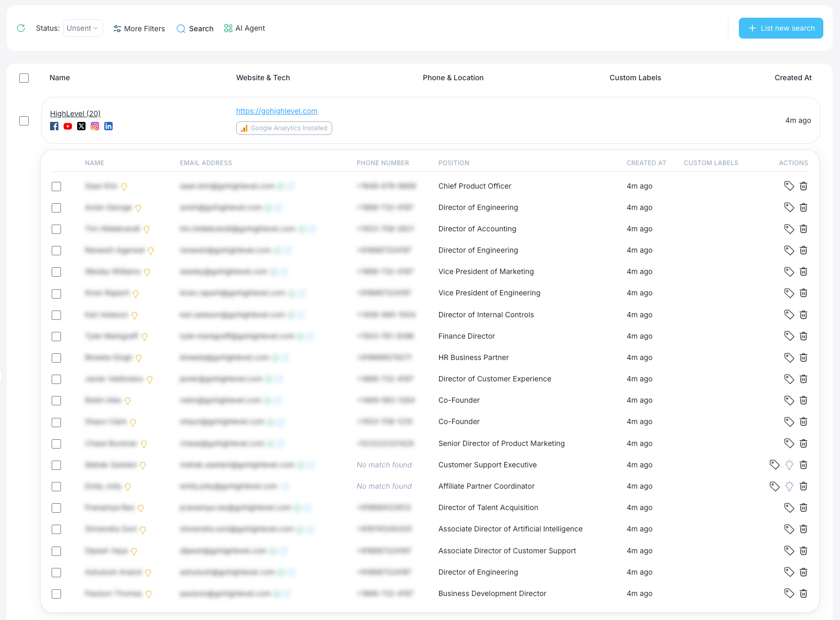The image size is (840, 620).
Task: Tag the Vice President of Engineering contact
Action: [789, 293]
